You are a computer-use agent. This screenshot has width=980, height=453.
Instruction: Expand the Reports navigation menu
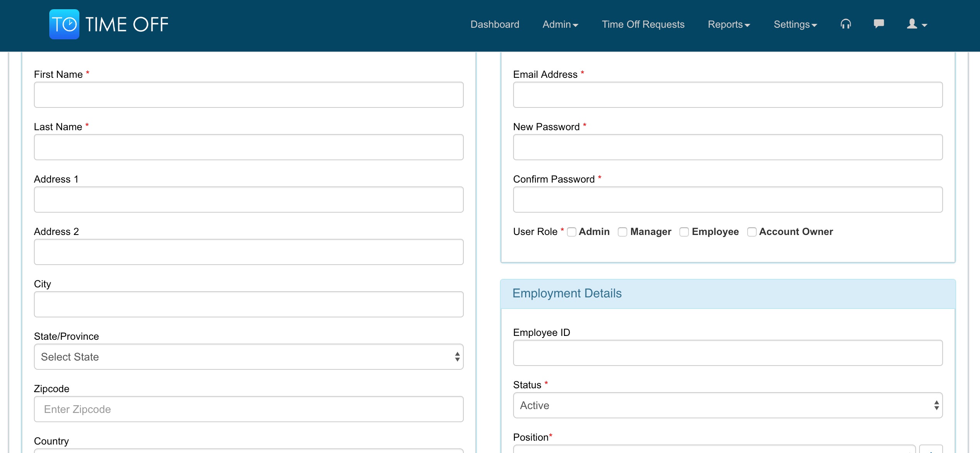tap(729, 24)
